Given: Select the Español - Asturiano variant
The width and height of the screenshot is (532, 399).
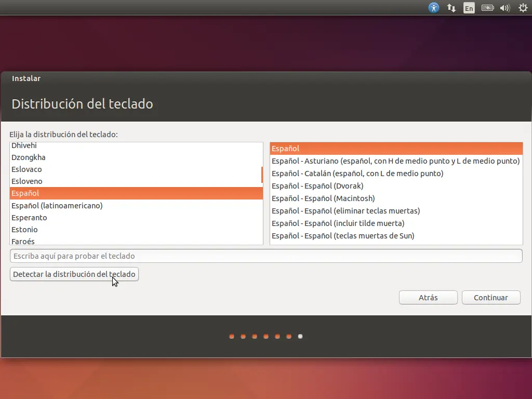Looking at the screenshot, I should pyautogui.click(x=396, y=161).
